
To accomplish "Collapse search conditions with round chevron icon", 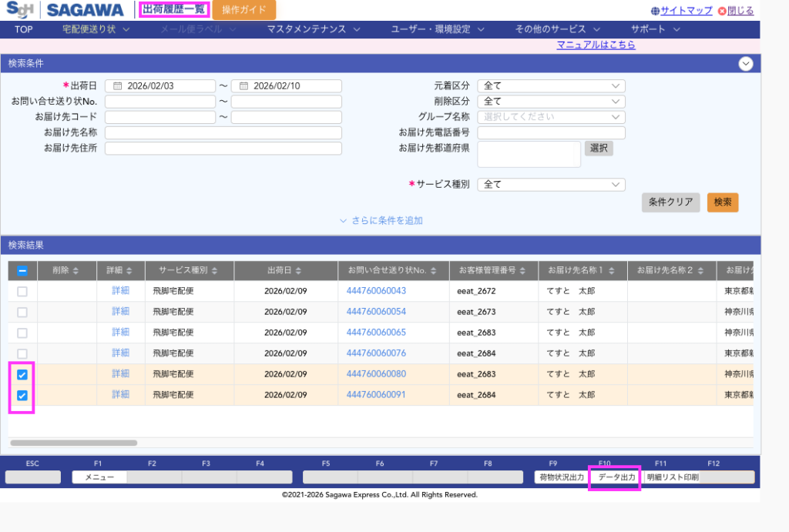I will pyautogui.click(x=745, y=64).
